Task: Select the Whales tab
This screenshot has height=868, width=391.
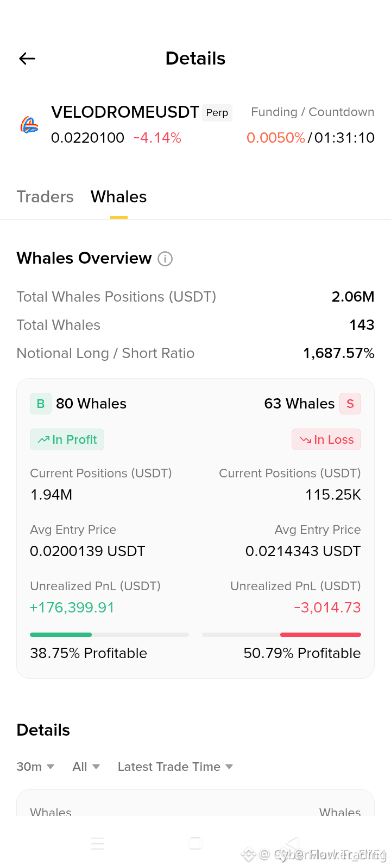Action: pos(118,196)
